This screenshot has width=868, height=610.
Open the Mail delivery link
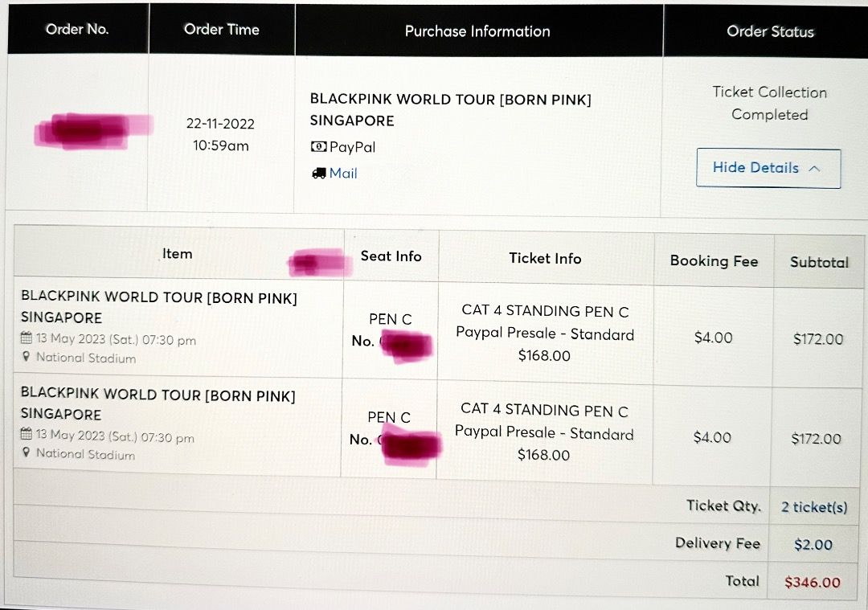point(343,174)
